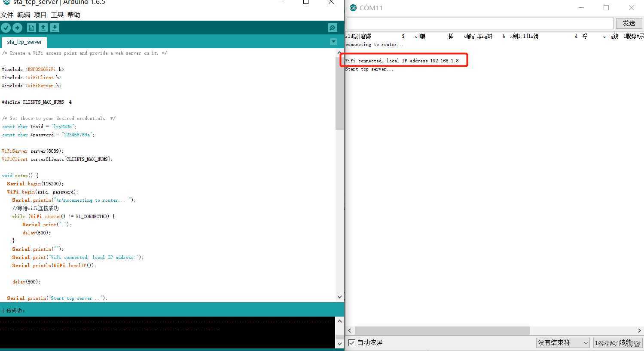Click the WiFi.begin(ssid, password); line
The image size is (644, 351).
pos(43,192)
